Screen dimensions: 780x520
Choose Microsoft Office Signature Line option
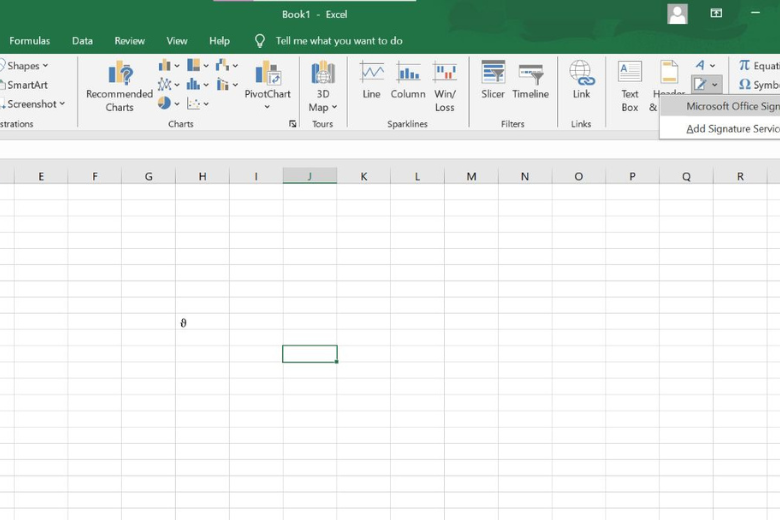click(x=730, y=106)
